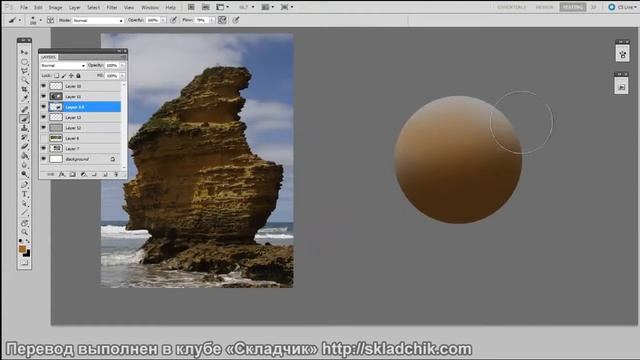Switch to the Painting workspace
The image size is (640, 360).
pos(572,7)
